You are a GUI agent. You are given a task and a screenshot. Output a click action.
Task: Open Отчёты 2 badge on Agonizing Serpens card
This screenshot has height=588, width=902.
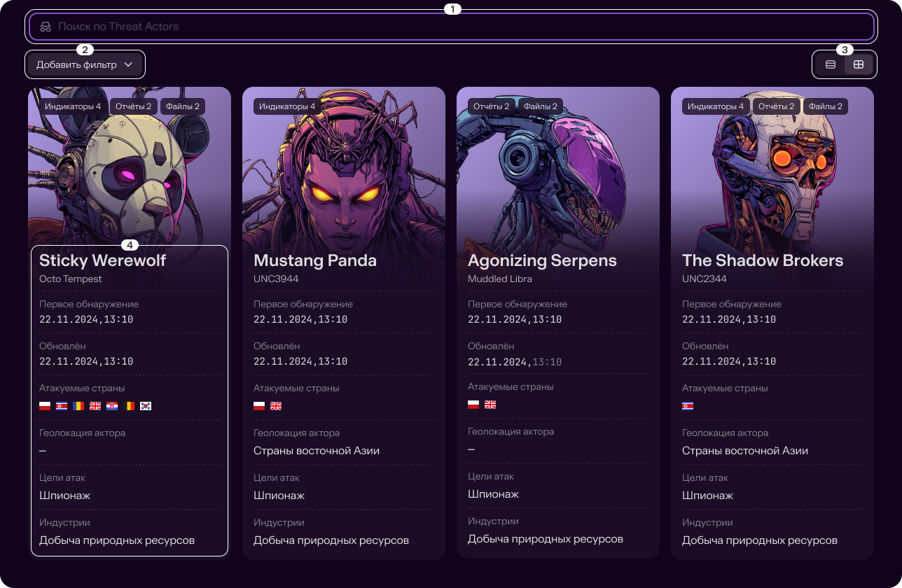pos(492,106)
